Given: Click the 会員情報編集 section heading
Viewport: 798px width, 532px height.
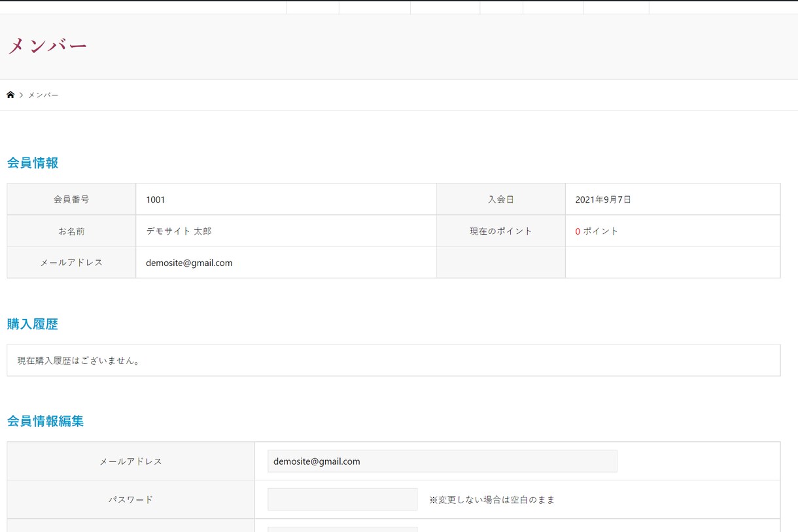Looking at the screenshot, I should pos(46,421).
